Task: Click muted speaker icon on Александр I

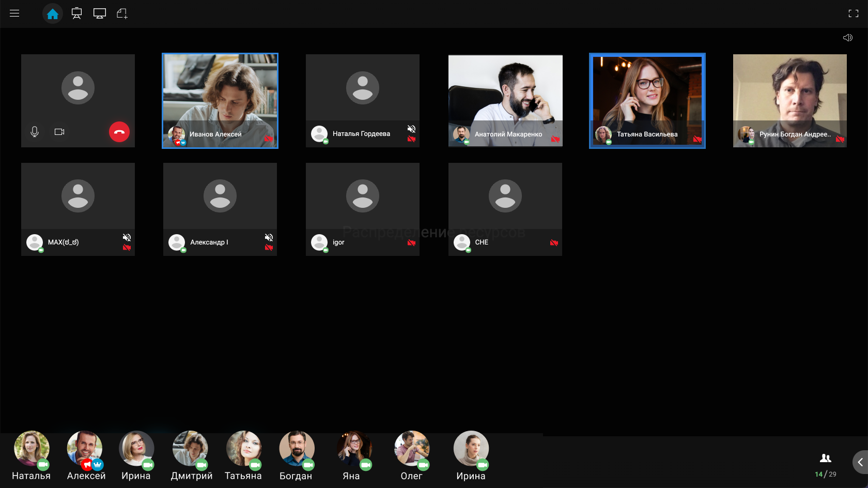Action: [x=269, y=237]
